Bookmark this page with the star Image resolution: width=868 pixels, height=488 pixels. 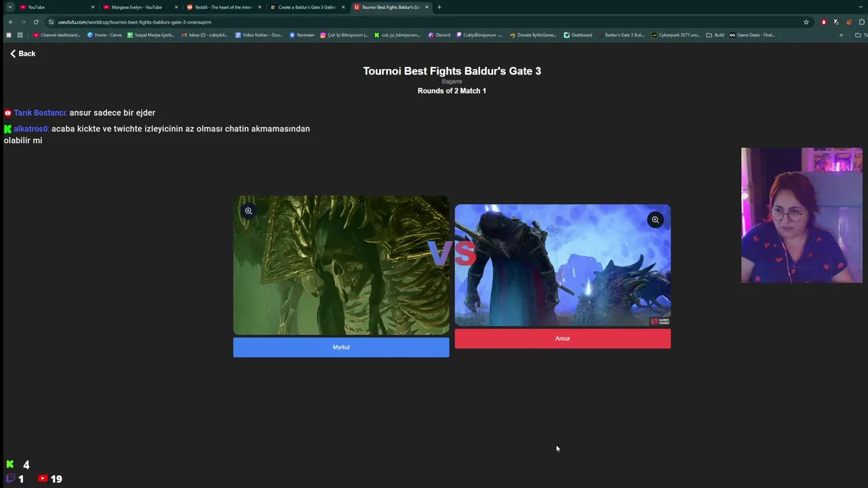806,22
